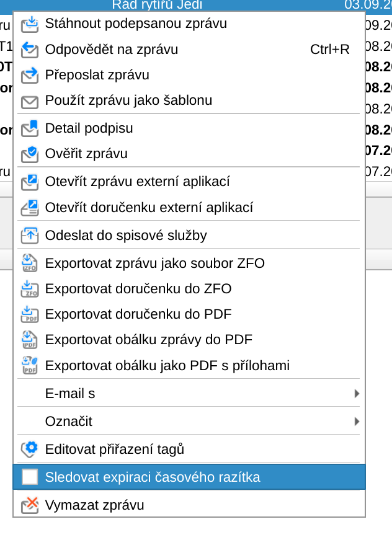Viewport: 392px width, 545px height.
Task: Choose 'Otevřít doručenku externí aplikací'
Action: [x=149, y=208]
